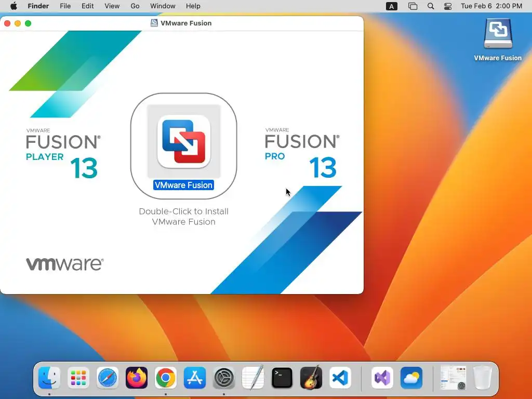The width and height of the screenshot is (532, 399).
Task: Open TextEdit from the Dock
Action: pos(253,378)
